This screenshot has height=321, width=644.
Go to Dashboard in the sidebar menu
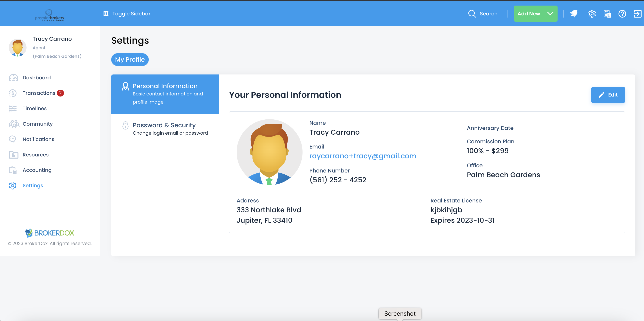click(37, 78)
